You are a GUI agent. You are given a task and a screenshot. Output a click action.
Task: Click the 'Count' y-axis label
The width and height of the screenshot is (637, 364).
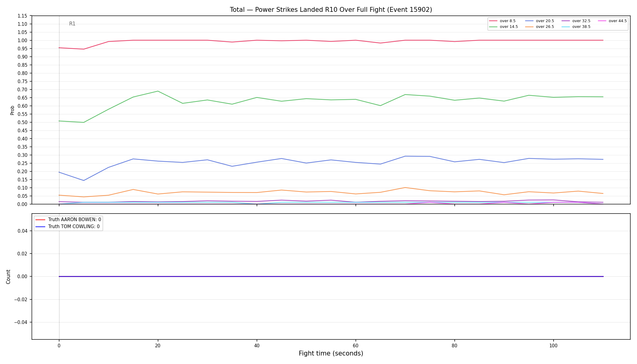click(x=8, y=277)
